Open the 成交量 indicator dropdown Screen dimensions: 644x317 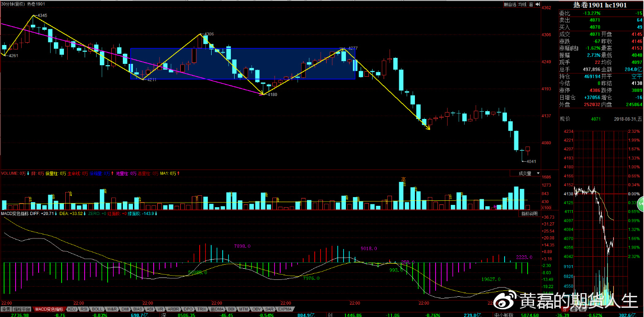coord(525,173)
